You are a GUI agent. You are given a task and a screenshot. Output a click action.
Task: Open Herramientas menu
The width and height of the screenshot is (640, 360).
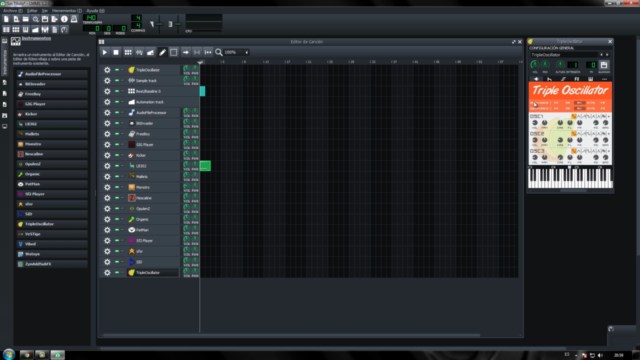click(x=67, y=11)
